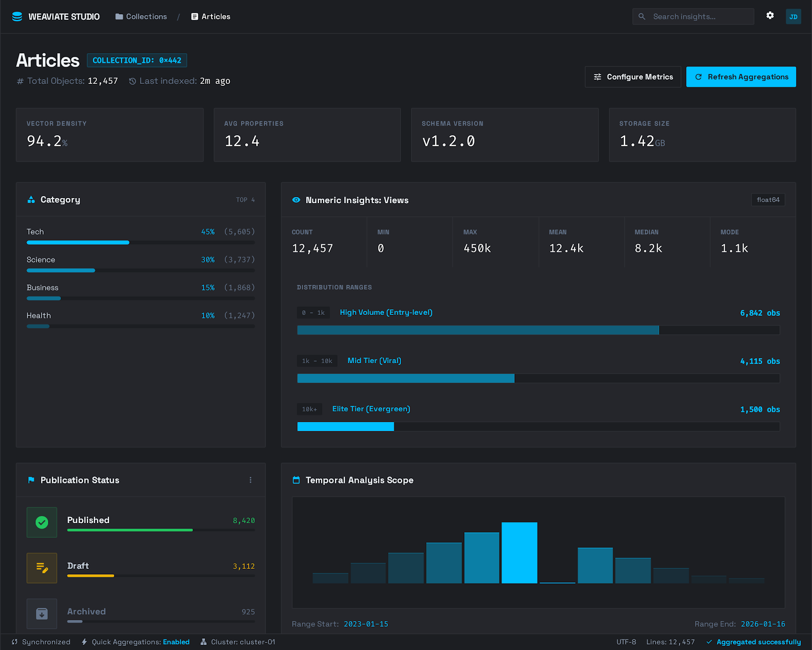
Task: Click the Storage Size 1.42GB card
Action: [x=702, y=135]
